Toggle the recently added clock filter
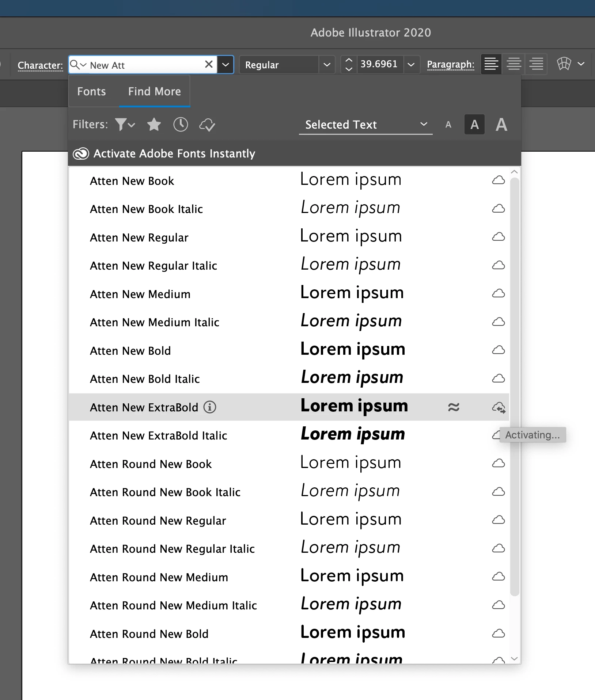 point(181,125)
